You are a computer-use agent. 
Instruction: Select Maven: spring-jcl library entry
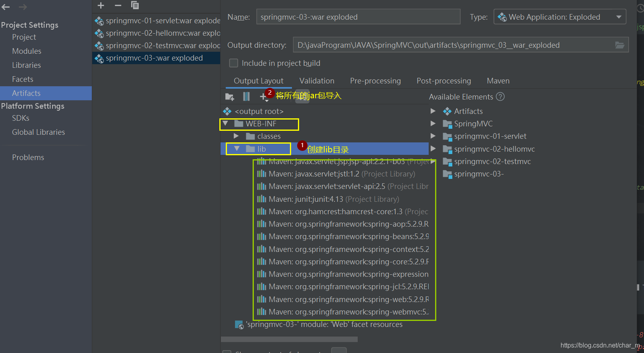tap(343, 286)
